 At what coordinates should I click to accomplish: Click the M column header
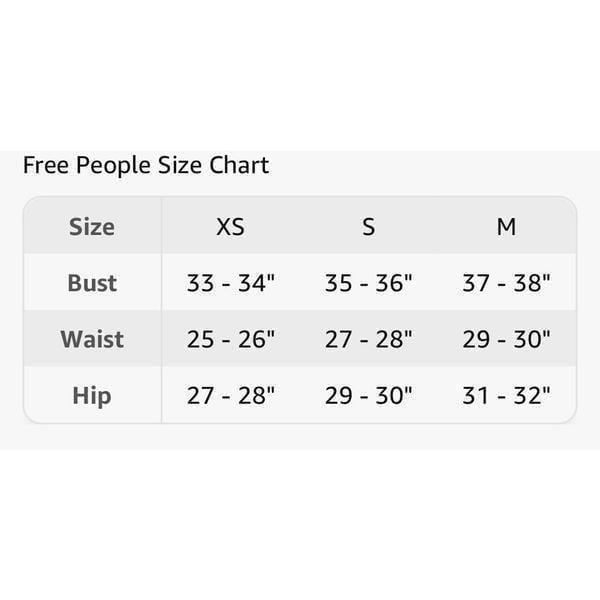pos(506,227)
